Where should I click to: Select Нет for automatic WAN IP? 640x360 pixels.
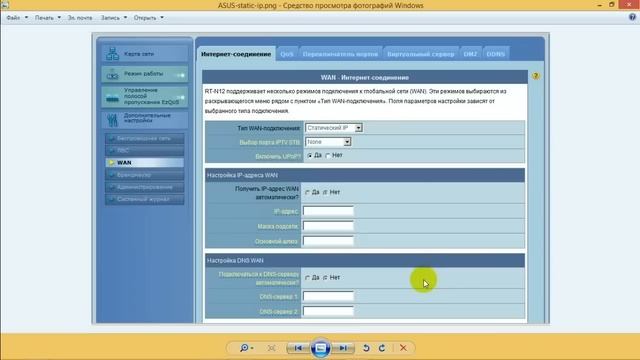tap(325, 192)
